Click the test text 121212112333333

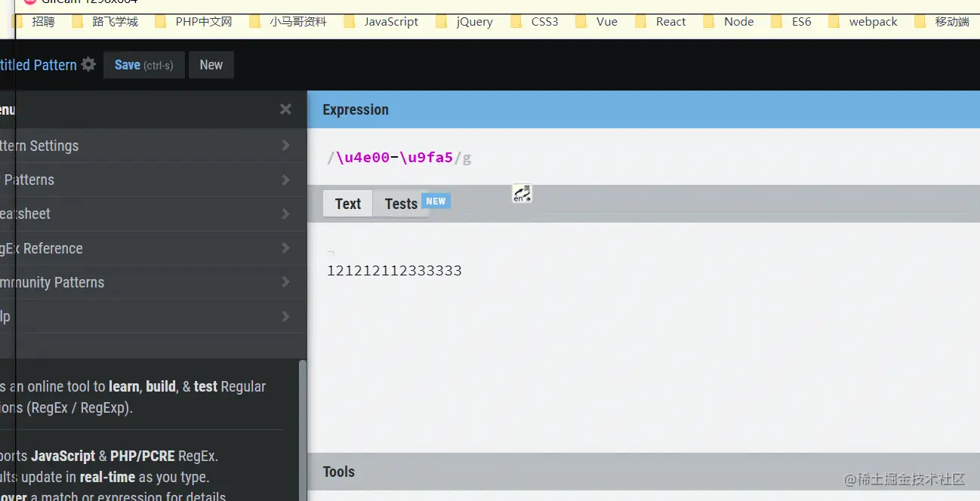394,271
